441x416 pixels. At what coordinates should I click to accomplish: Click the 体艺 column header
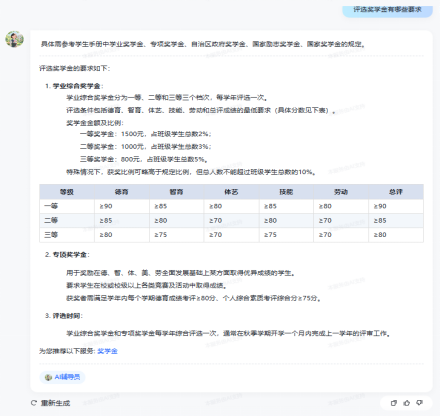(x=232, y=192)
